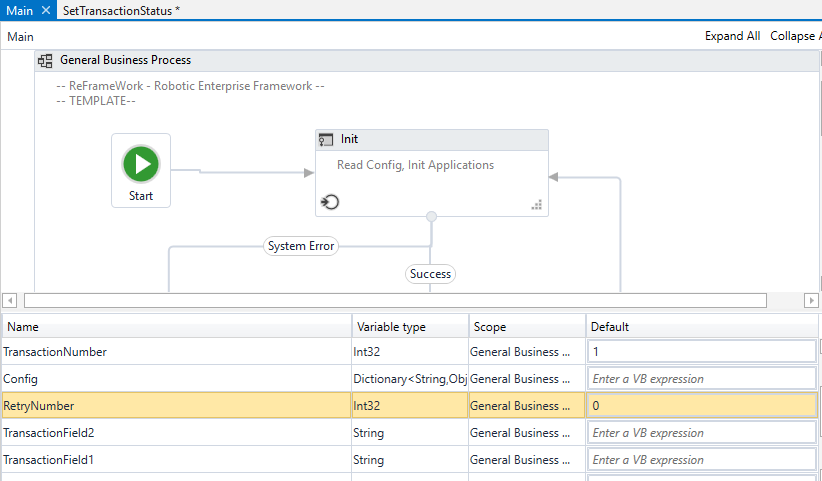This screenshot has width=822, height=481.
Task: Click the Main breadcrumb link
Action: pyautogui.click(x=21, y=36)
